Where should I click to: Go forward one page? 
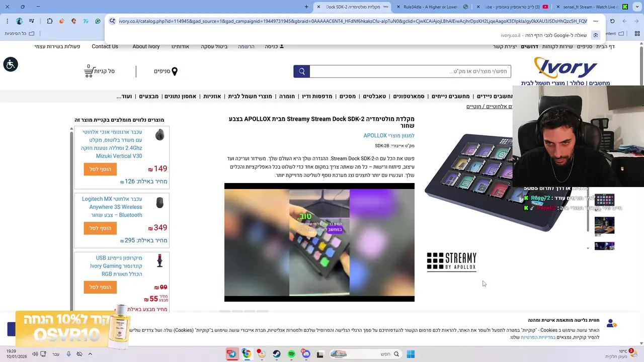[x=624, y=21]
